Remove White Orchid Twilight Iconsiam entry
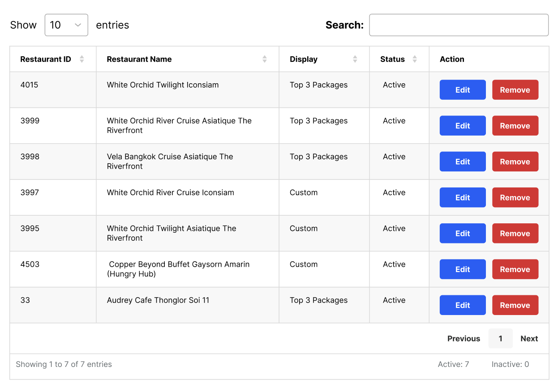This screenshot has width=558, height=392. (x=515, y=90)
